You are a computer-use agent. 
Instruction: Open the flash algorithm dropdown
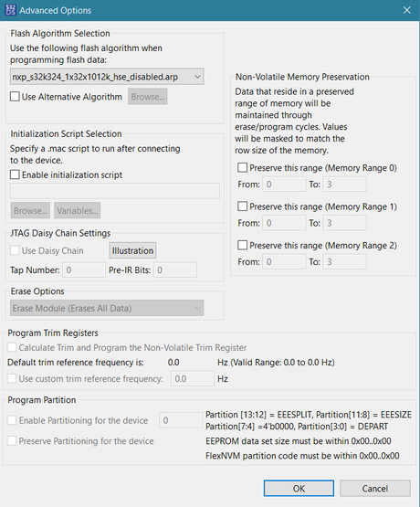point(107,77)
